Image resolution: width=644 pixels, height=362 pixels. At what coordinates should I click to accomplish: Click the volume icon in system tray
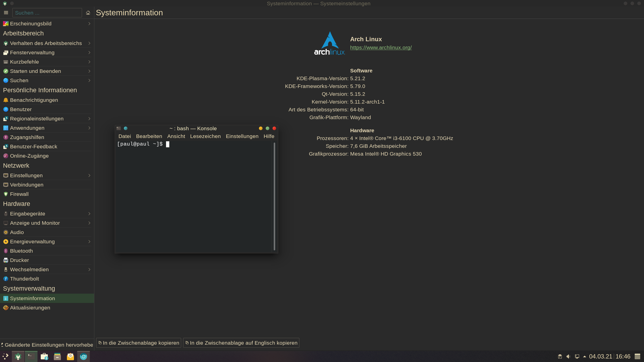(x=568, y=356)
